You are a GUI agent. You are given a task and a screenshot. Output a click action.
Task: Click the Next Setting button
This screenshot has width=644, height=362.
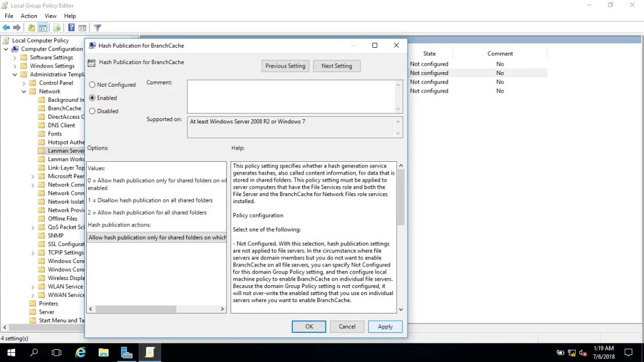click(x=337, y=66)
